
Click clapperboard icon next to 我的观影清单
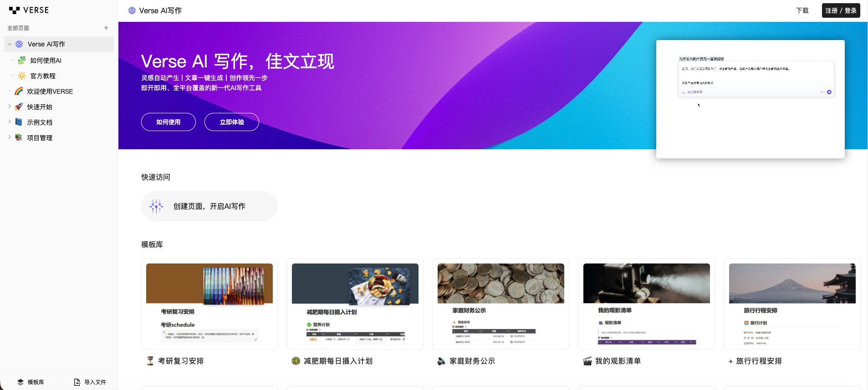tap(587, 361)
